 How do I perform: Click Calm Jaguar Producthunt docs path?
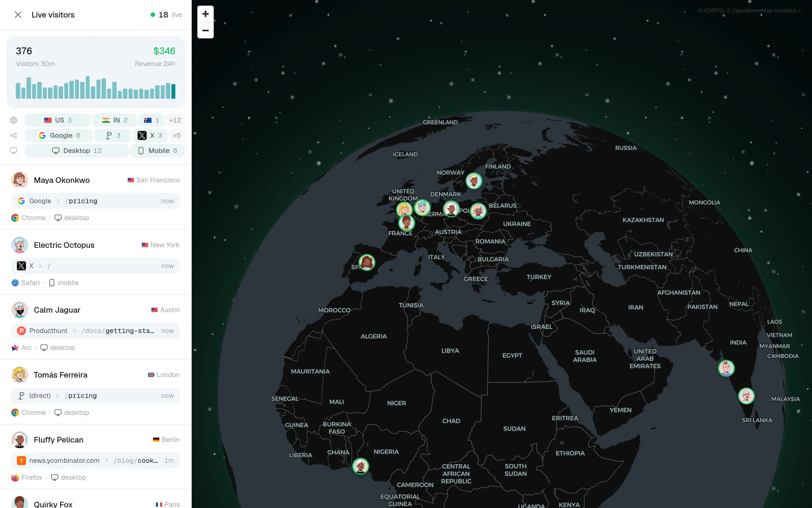[96, 330]
